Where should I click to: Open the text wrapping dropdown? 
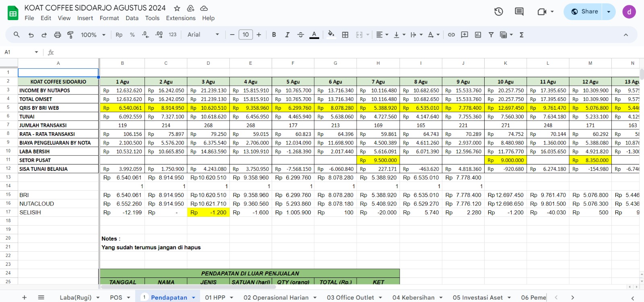[x=416, y=35]
